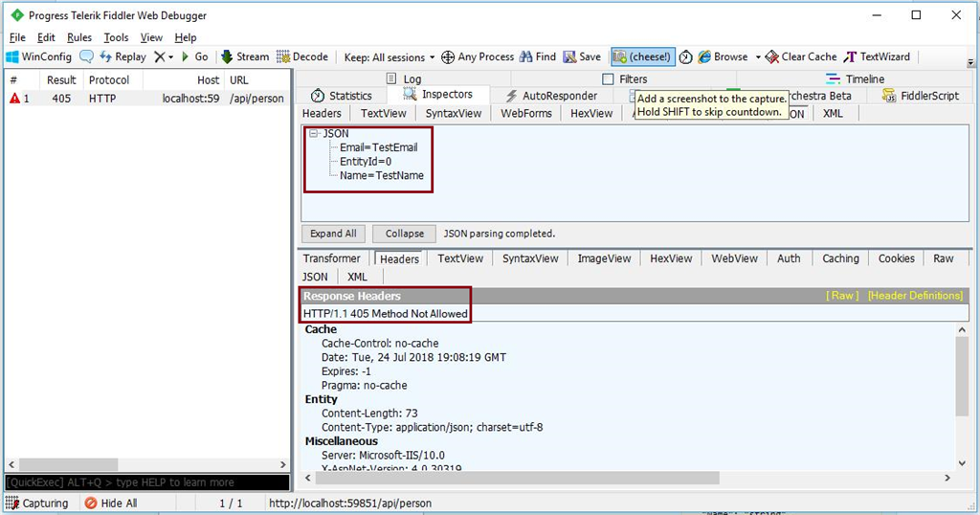Collapse the JSON tree root node
Image resolution: width=980 pixels, height=515 pixels.
[314, 134]
